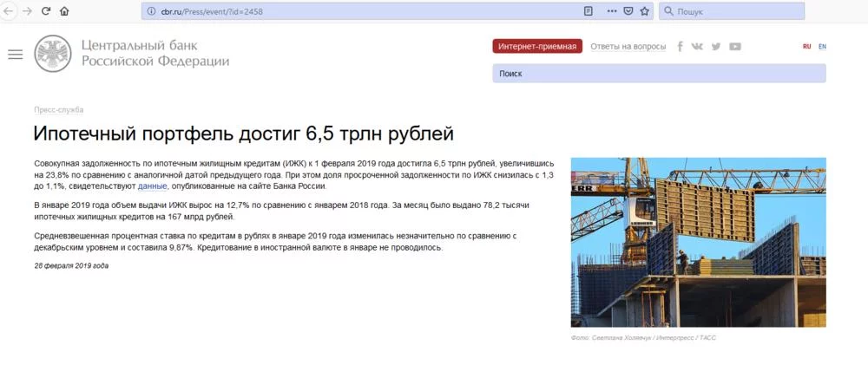Open the hamburger site menu
Viewport: 868px width, 391px height.
(x=16, y=55)
